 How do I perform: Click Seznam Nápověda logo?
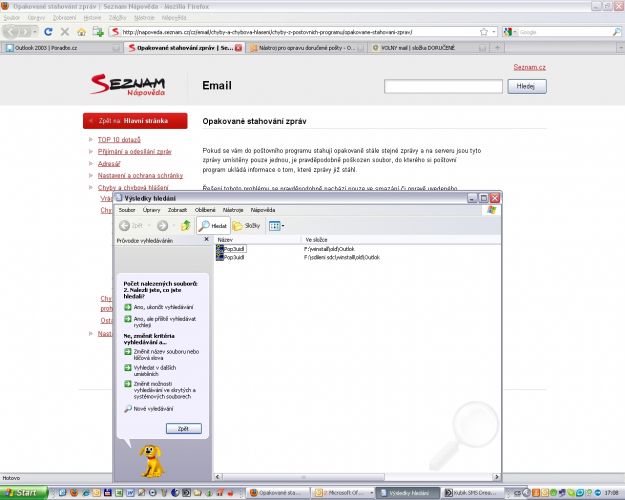pos(128,85)
